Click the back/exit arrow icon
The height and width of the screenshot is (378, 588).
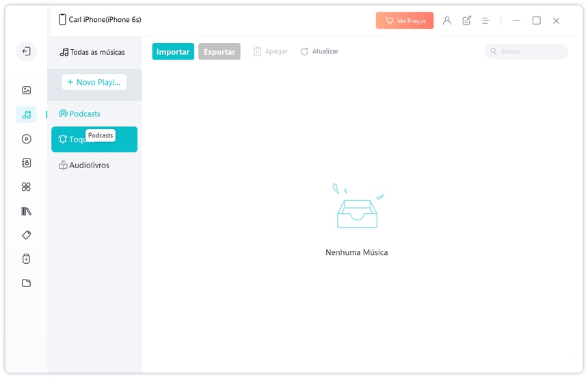tap(26, 51)
